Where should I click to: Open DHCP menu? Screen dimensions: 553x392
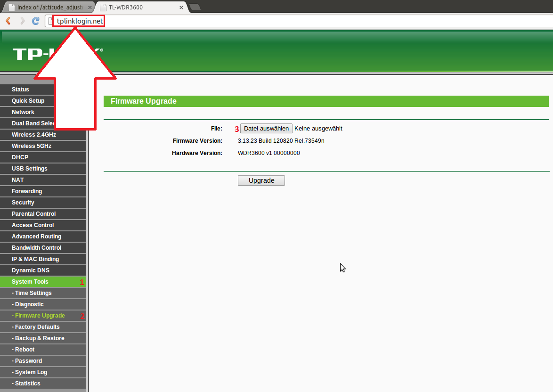click(x=43, y=157)
